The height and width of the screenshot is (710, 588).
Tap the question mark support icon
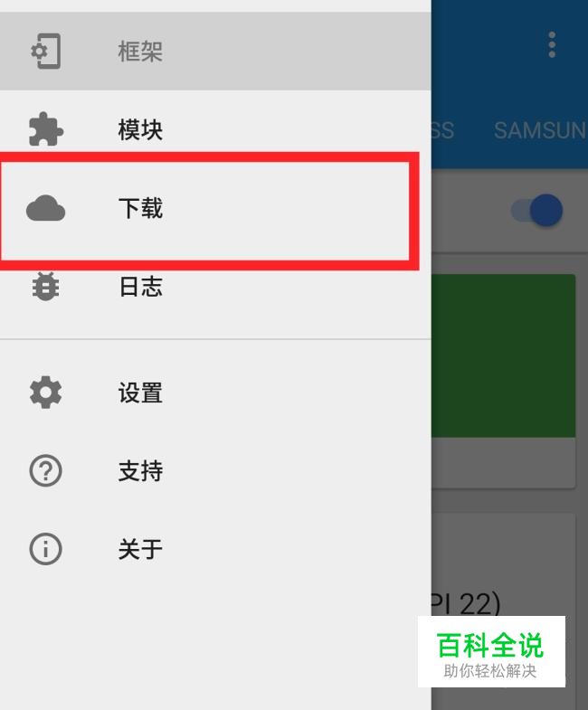pos(46,471)
